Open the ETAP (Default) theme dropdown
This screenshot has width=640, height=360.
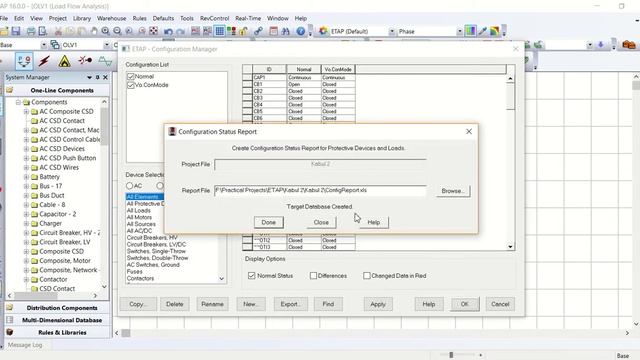pos(392,31)
